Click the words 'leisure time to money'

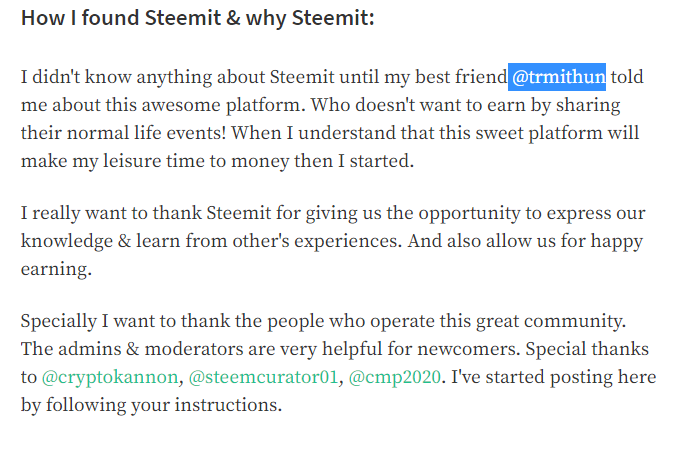coord(196,161)
